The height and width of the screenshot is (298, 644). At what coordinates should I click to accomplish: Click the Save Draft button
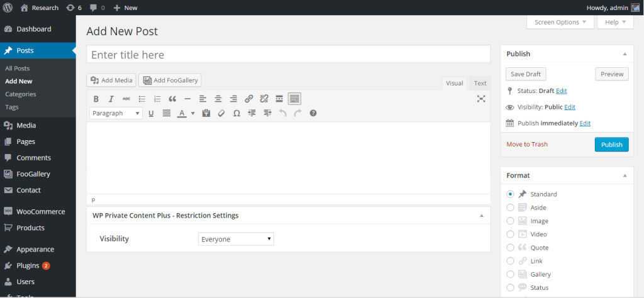[526, 74]
